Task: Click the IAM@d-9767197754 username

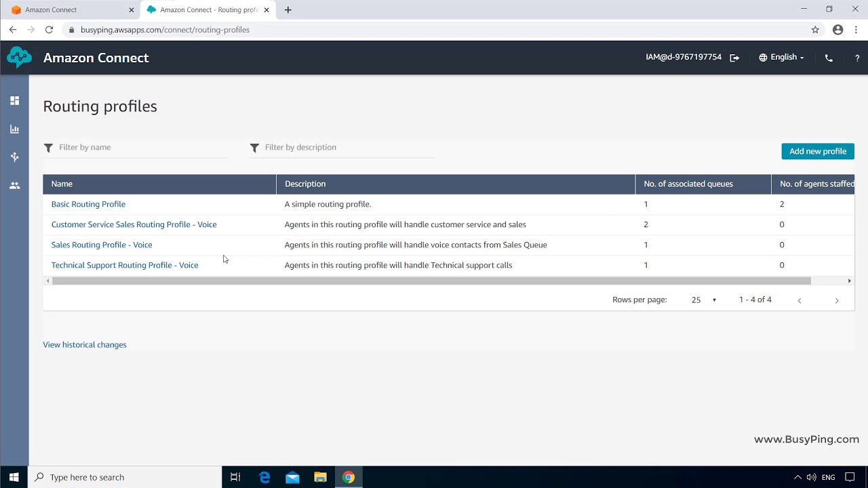Action: tap(684, 57)
